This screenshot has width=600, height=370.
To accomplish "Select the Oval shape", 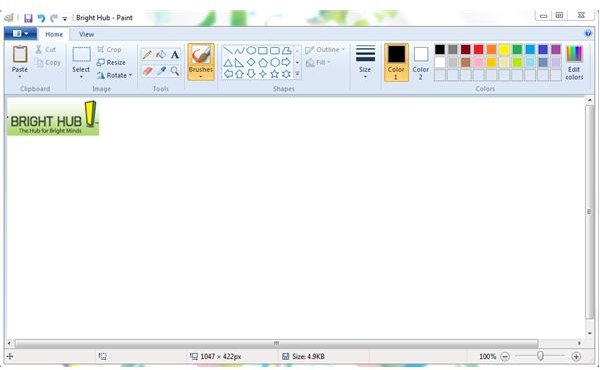I will [x=251, y=51].
